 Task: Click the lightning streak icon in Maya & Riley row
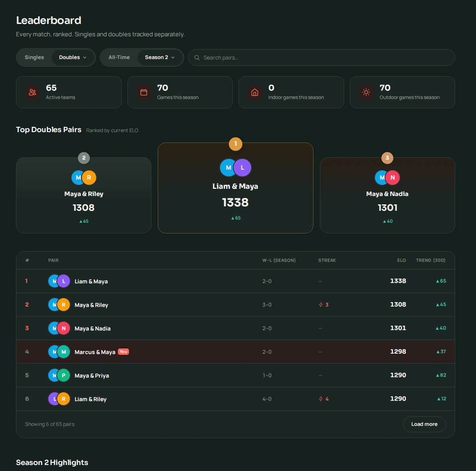pyautogui.click(x=321, y=305)
